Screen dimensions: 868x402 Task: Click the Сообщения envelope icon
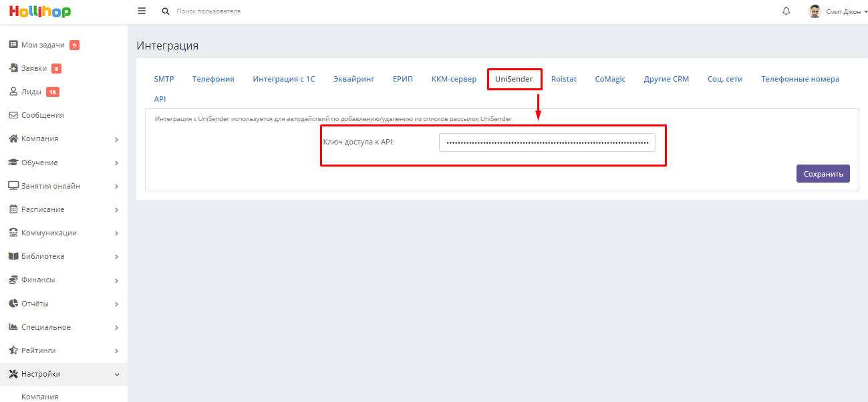click(13, 115)
